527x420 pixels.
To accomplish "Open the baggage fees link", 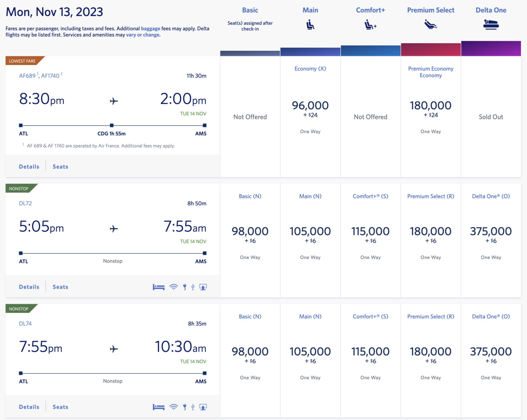I will pyautogui.click(x=151, y=28).
